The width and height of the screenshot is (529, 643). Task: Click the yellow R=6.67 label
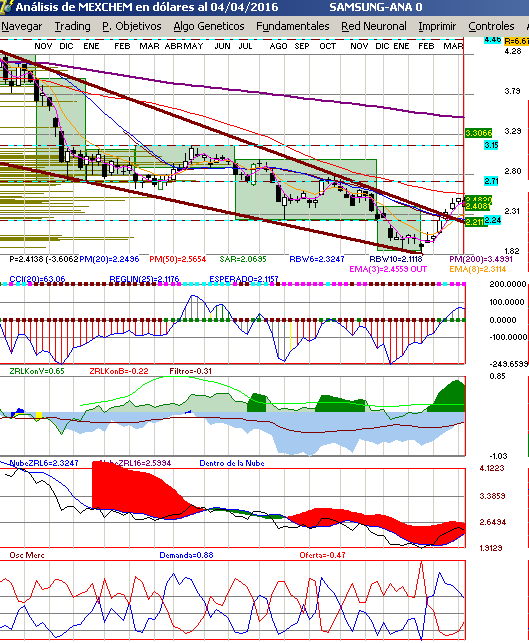516,41
